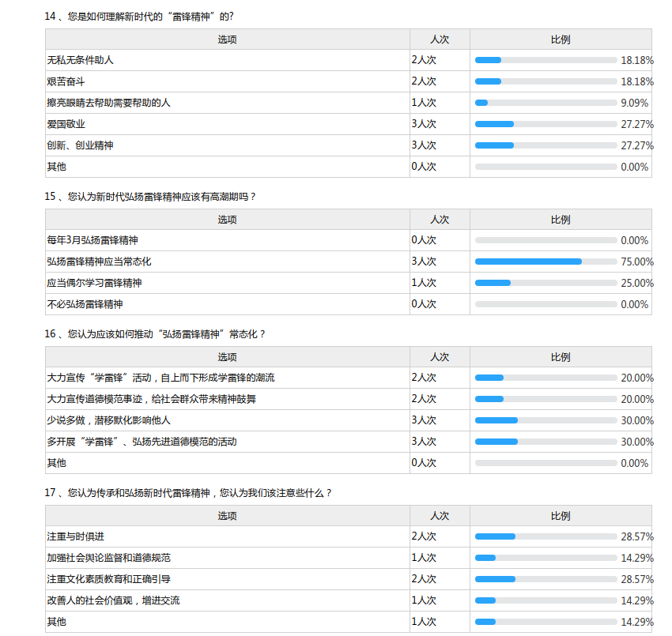Click the progress bar for 注重与时俱进
Viewport: 672px width, 636px height.
(x=546, y=536)
